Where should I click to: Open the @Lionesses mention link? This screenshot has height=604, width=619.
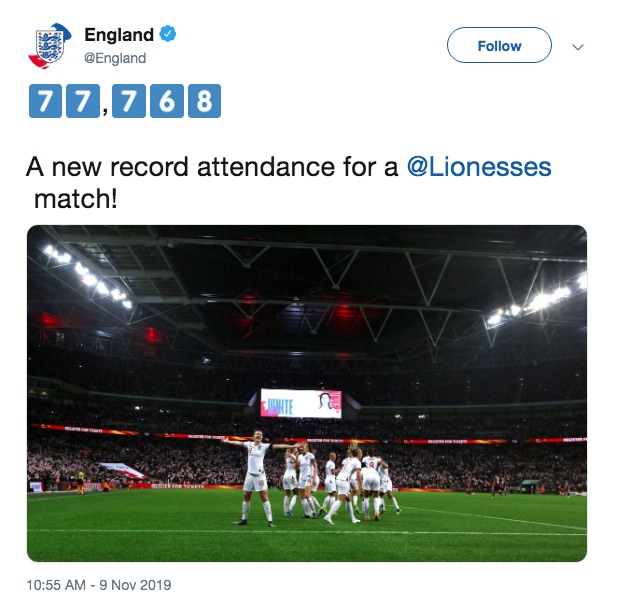479,166
